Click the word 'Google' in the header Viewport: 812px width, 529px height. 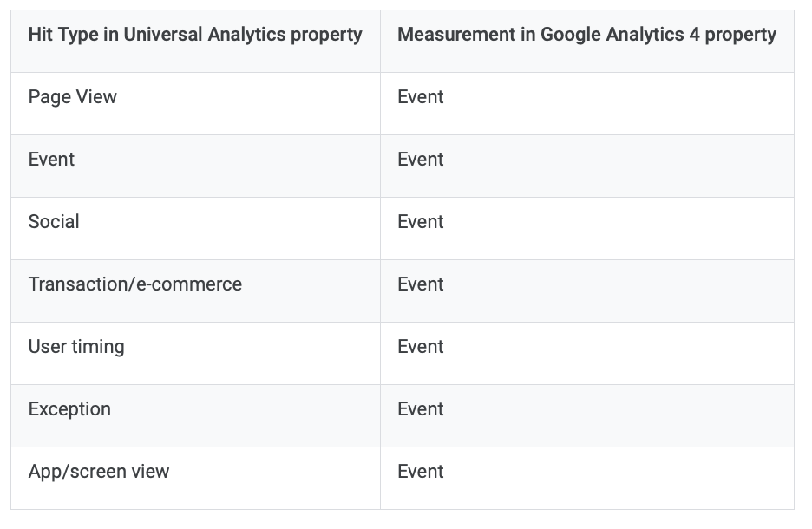point(570,35)
